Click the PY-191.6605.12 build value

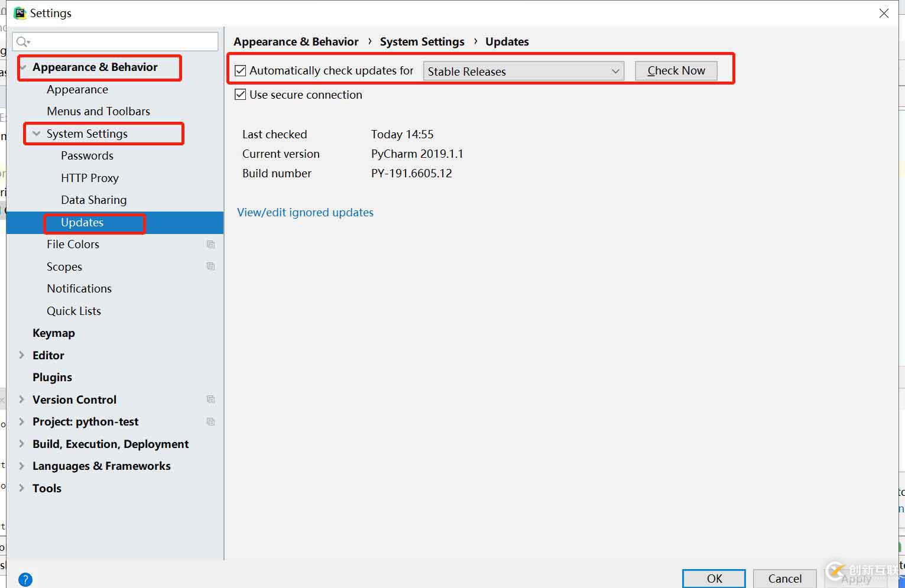click(x=411, y=173)
